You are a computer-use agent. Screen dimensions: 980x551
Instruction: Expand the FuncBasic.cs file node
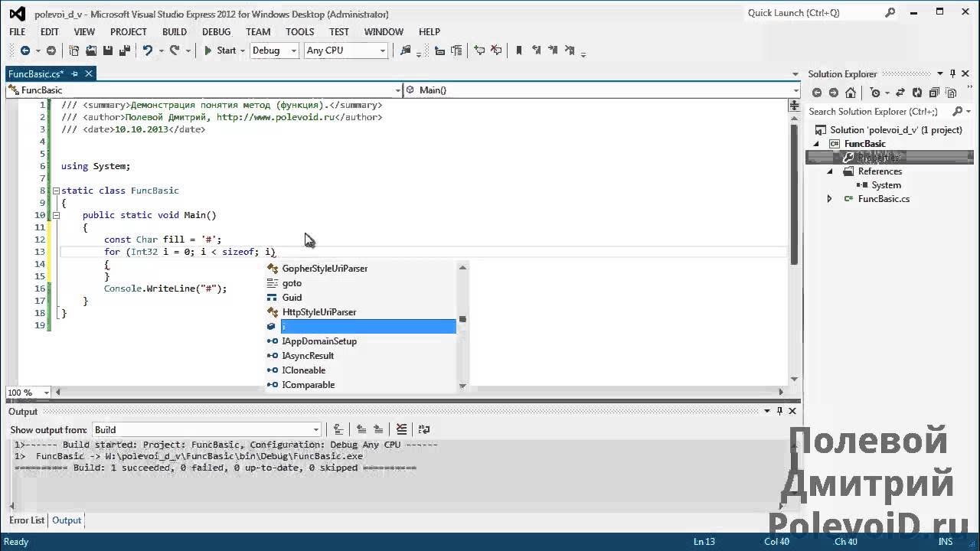click(829, 199)
